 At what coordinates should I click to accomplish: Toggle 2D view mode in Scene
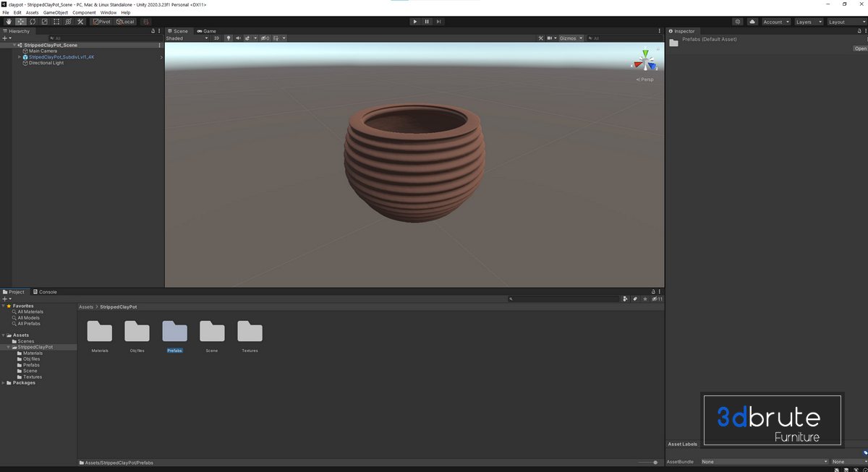[x=216, y=38]
